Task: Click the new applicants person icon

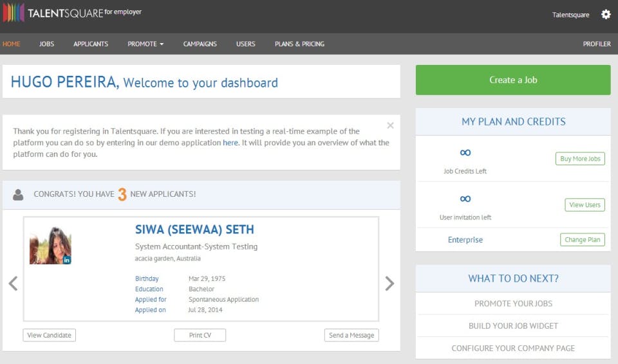Action: (19, 194)
